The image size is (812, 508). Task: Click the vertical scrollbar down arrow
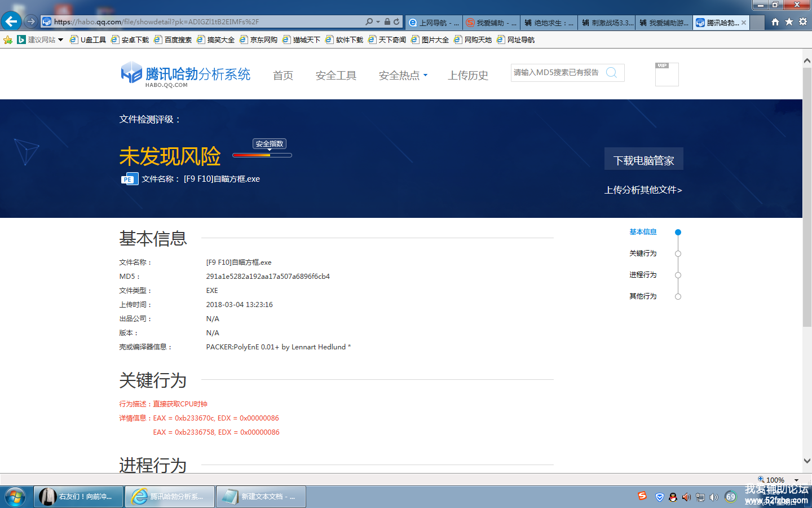807,461
